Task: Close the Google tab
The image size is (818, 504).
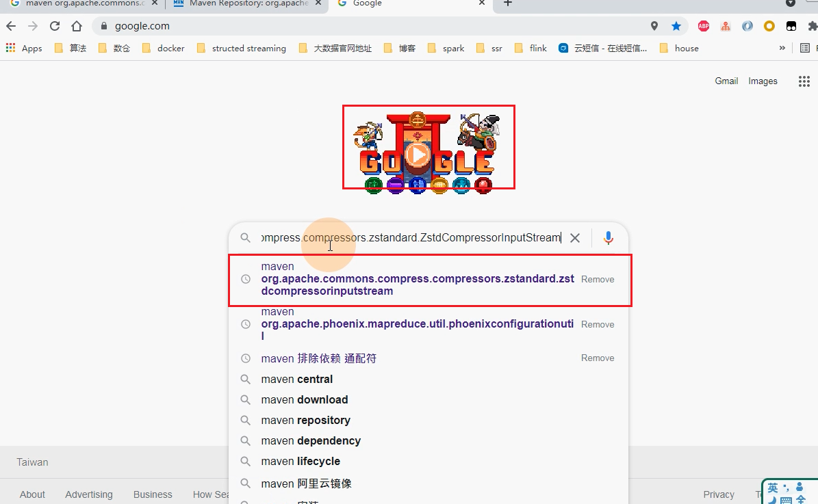Action: [481, 3]
